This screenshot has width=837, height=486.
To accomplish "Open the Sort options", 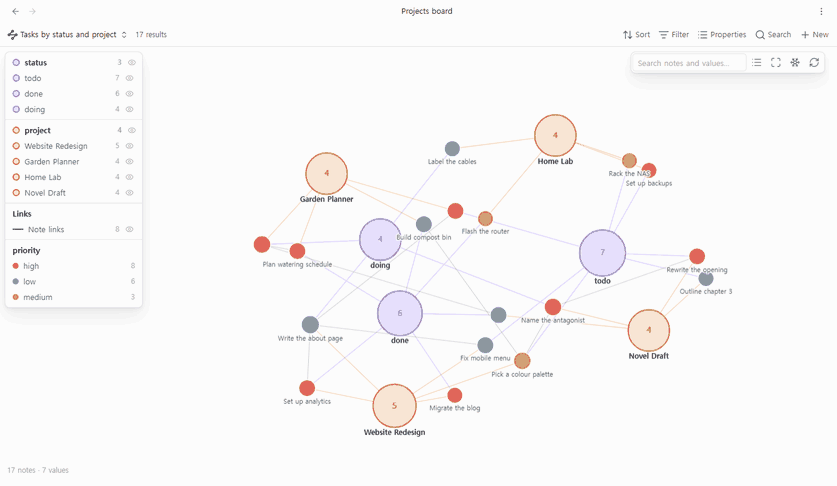I will pos(636,35).
